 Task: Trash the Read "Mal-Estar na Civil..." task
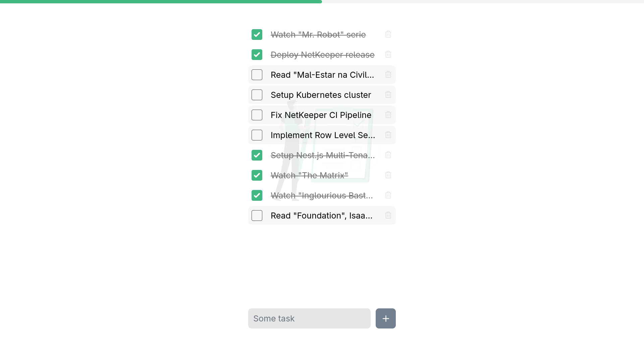[388, 74]
